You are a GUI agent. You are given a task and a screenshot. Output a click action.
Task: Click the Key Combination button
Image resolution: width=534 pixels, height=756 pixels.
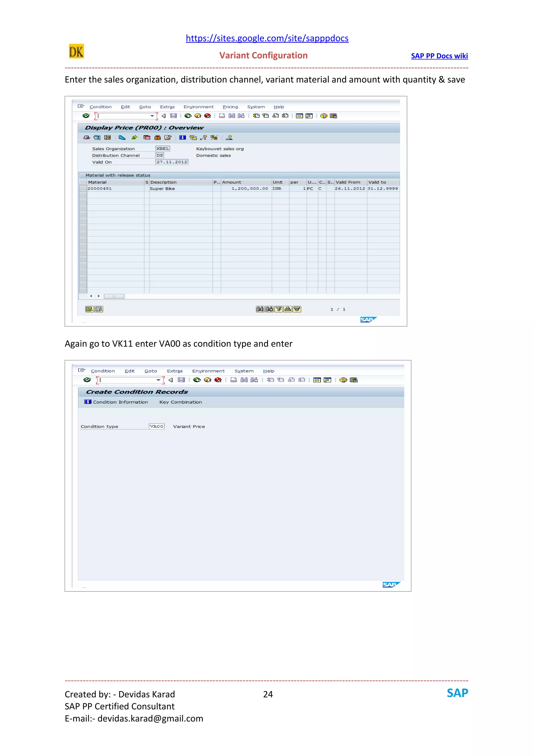coord(181,402)
